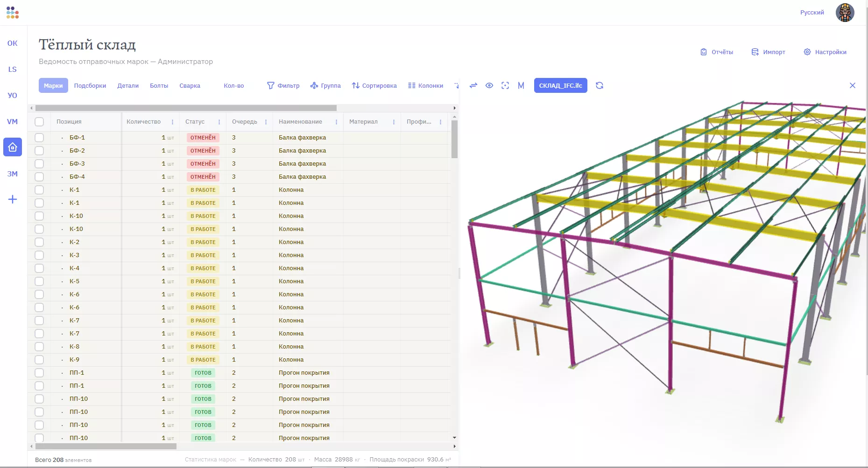
Task: Check the select-all checkbox in table header
Action: pyautogui.click(x=39, y=122)
